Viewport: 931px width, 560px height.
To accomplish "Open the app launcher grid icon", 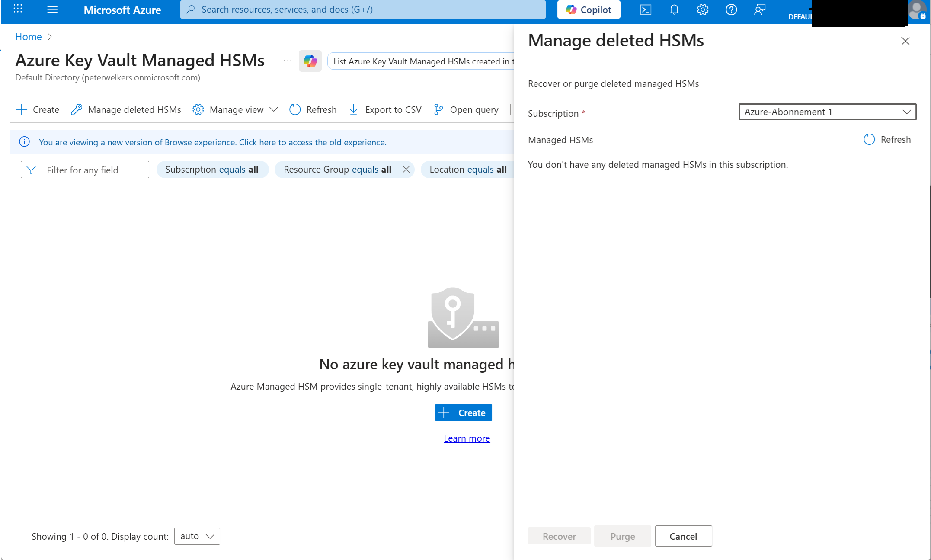I will pyautogui.click(x=18, y=9).
